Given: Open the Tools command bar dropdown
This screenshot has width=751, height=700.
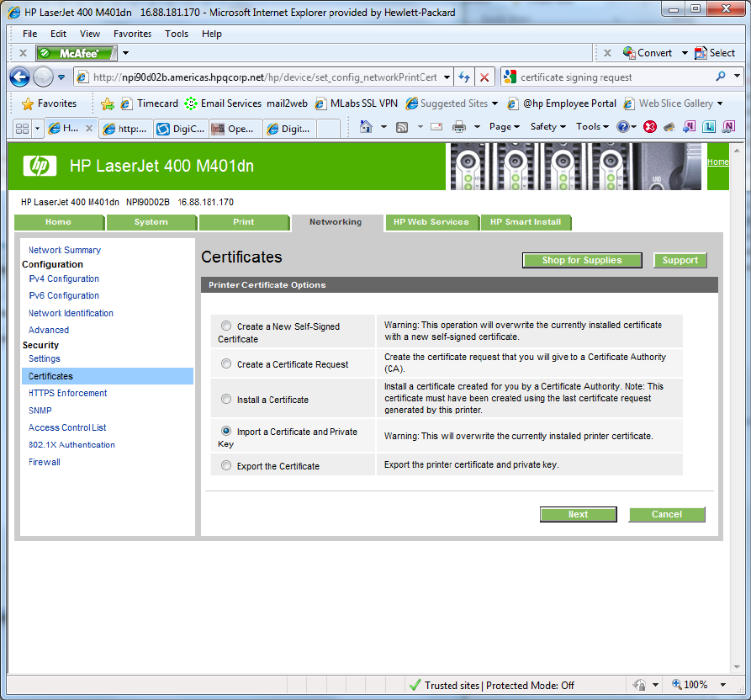Looking at the screenshot, I should (x=592, y=127).
